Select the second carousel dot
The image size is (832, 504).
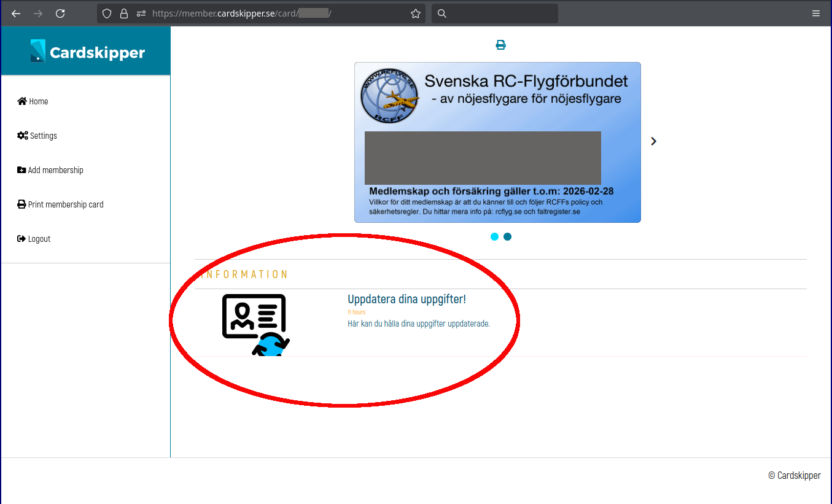click(507, 237)
